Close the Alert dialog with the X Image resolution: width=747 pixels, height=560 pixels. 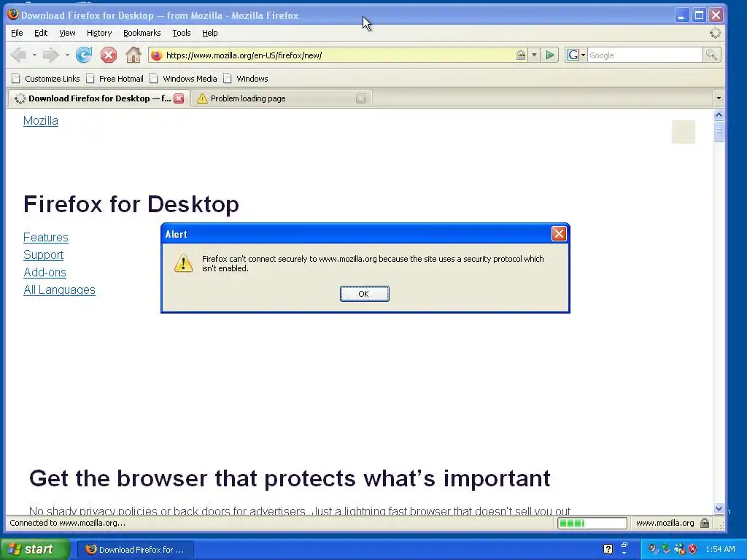pos(559,234)
